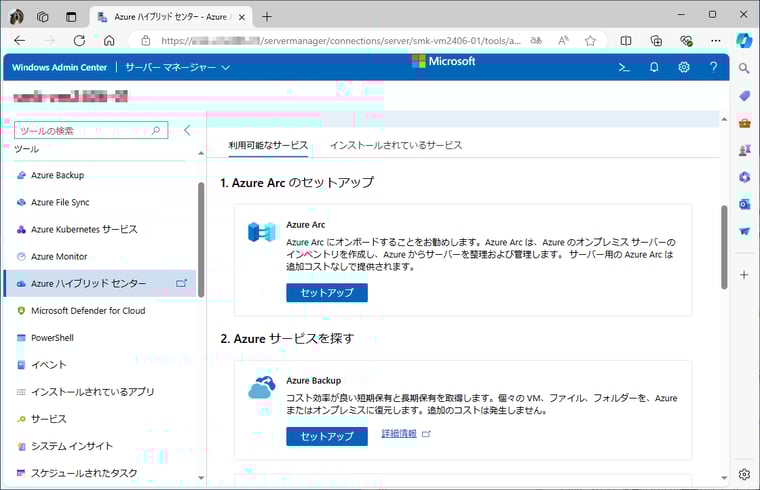This screenshot has height=490, width=760.
Task: Open Edge sidebar settings gear at bottom
Action: point(744,474)
